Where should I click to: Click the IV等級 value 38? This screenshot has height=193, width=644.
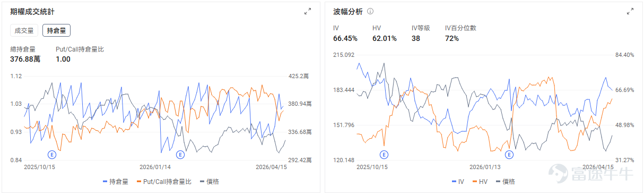(x=416, y=38)
